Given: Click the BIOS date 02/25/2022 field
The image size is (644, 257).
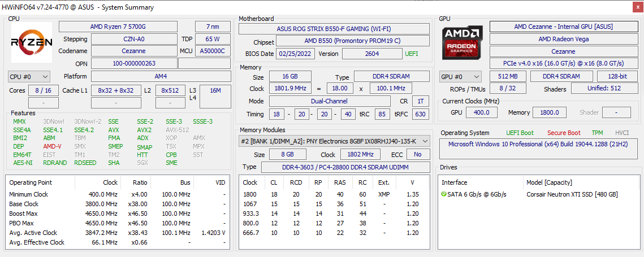Looking at the screenshot, I should 296,54.
